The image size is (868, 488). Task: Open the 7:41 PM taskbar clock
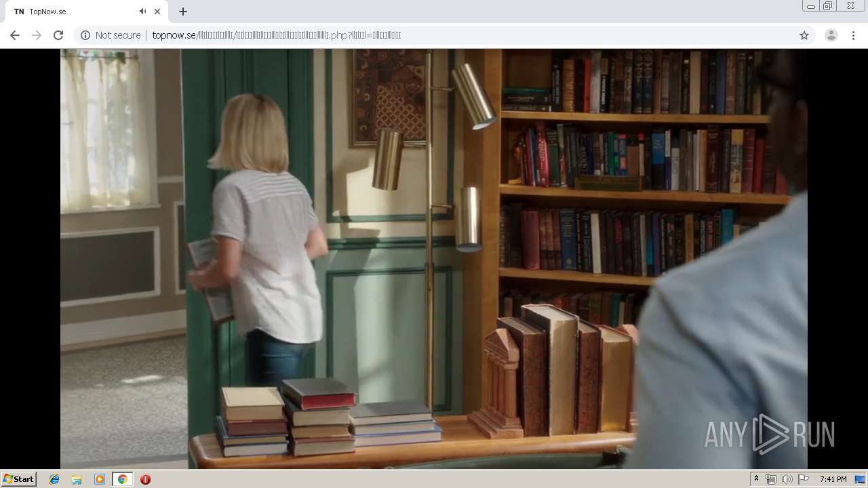click(x=833, y=479)
